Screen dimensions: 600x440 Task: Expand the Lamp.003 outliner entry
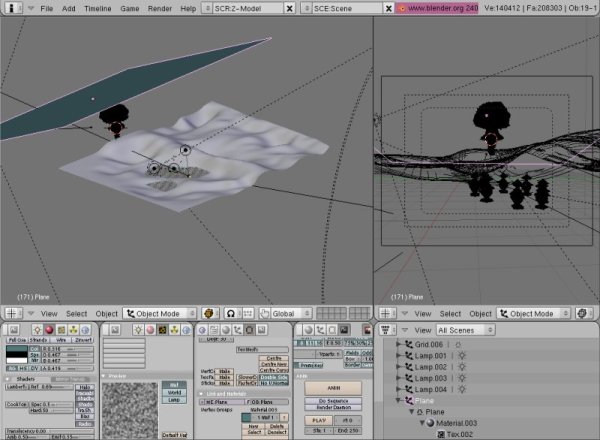tap(398, 378)
